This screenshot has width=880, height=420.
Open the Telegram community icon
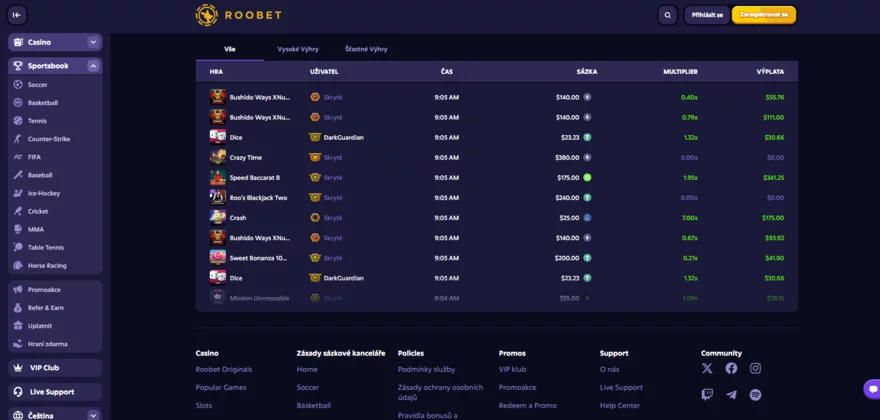pos(731,394)
